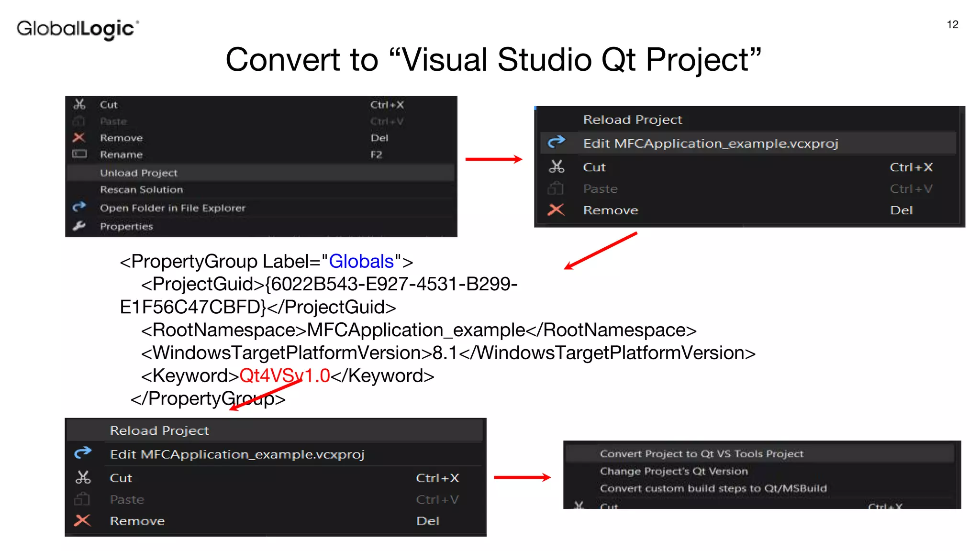Viewport: 980px width, 551px height.
Task: Click red X Remove icon in bottom left menu
Action: [x=83, y=520]
